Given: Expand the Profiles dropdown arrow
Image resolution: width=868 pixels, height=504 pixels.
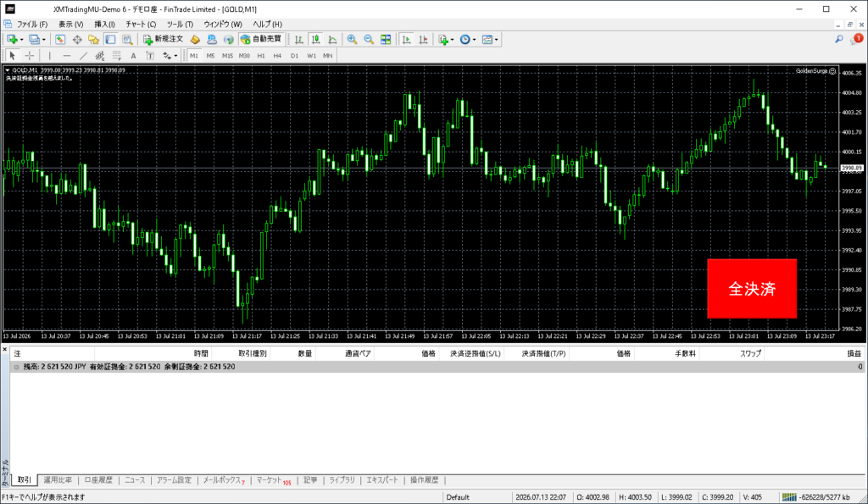Looking at the screenshot, I should pos(44,40).
